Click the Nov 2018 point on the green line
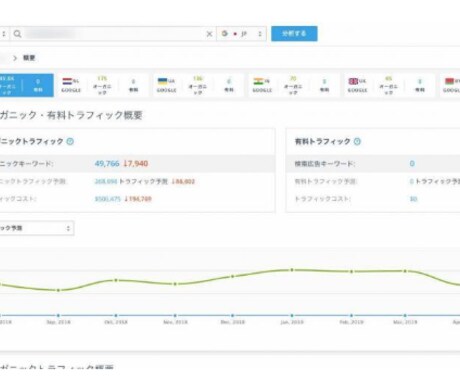 175,284
